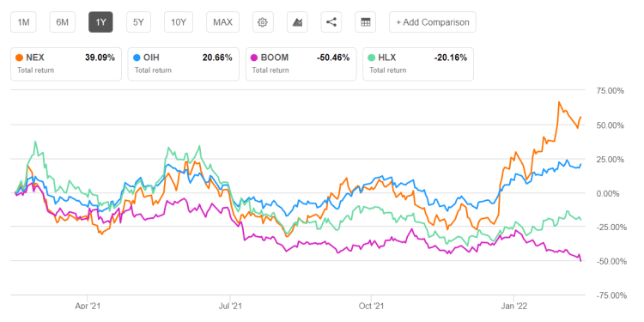Viewport: 644px width, 322px height.
Task: Click the Apr '21 x-axis label
Action: [88, 306]
